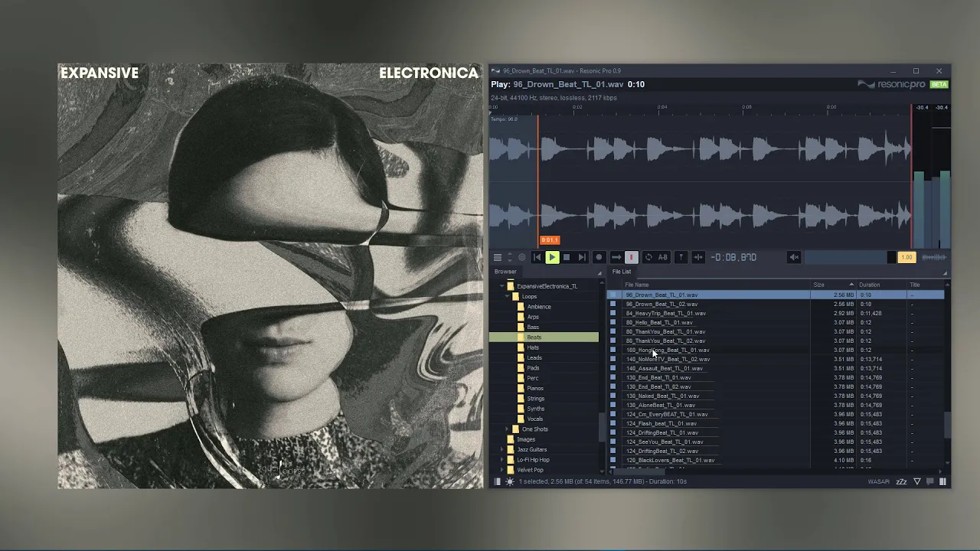Toggle the loop repeat button
The width and height of the screenshot is (980, 551).
(648, 258)
